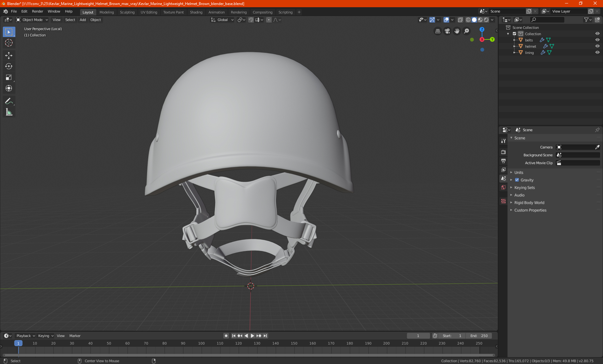
Task: Jump to the timeline end frame
Action: click(265, 336)
